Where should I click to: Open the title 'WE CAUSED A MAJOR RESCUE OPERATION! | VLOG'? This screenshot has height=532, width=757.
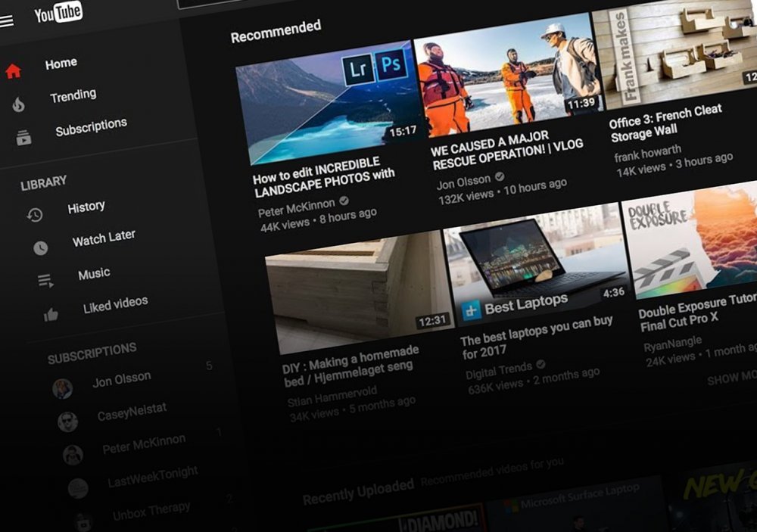point(507,150)
